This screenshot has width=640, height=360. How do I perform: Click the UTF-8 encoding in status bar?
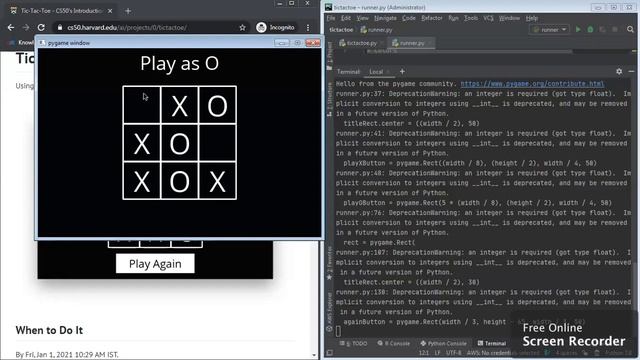click(x=453, y=353)
